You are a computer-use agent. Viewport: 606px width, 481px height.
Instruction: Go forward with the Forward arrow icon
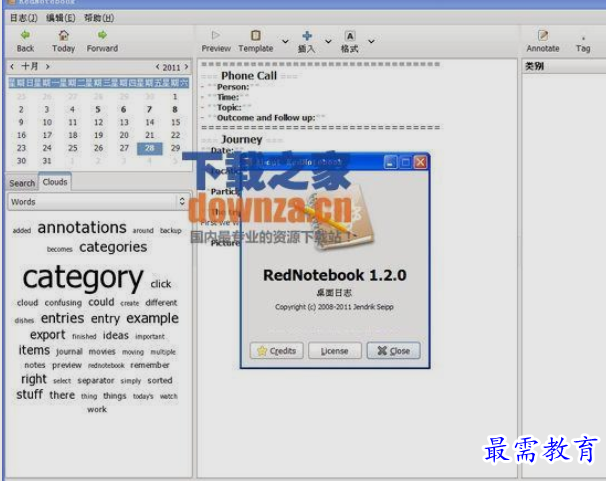(x=102, y=35)
